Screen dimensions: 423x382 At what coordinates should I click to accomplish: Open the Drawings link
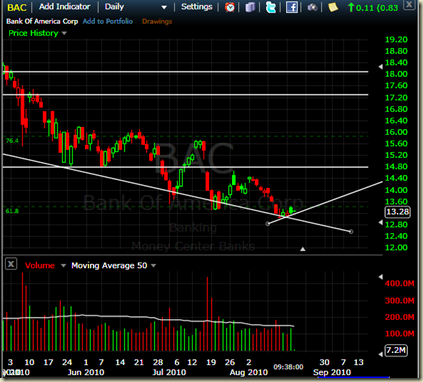tap(157, 22)
